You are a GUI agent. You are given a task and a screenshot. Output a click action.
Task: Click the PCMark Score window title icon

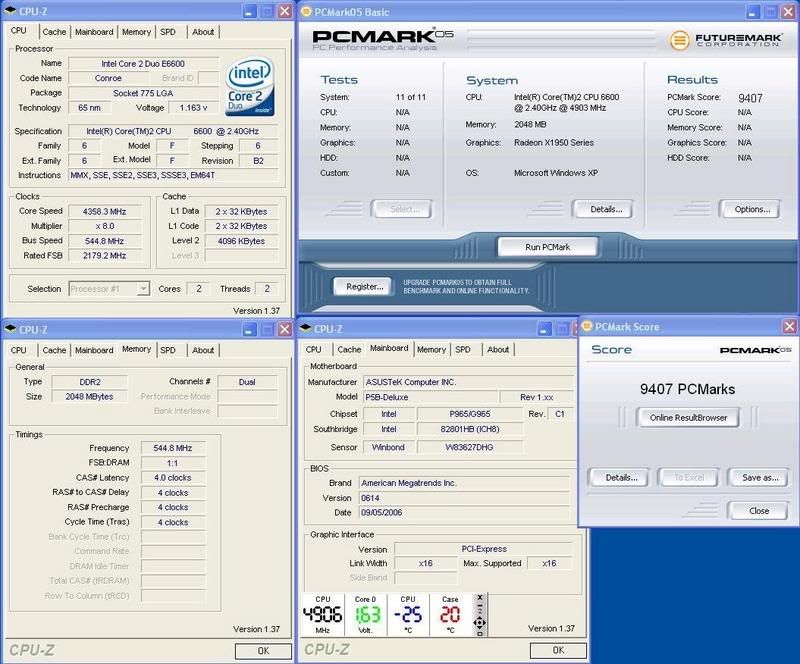[x=587, y=326]
